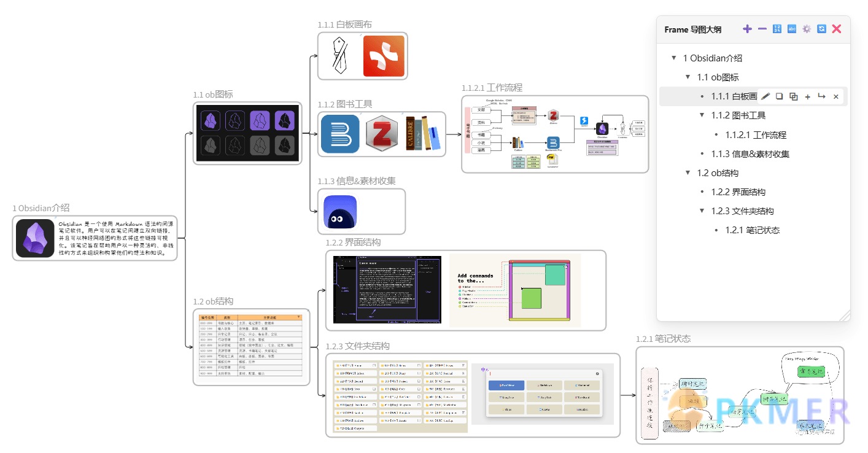Select outline row 1.1.1 白板画

coord(734,96)
